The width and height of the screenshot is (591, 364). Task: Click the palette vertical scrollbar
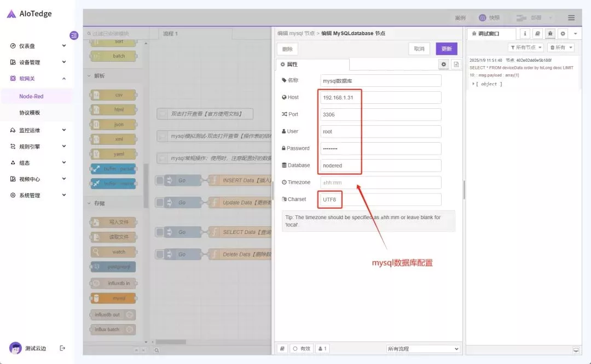(146, 186)
